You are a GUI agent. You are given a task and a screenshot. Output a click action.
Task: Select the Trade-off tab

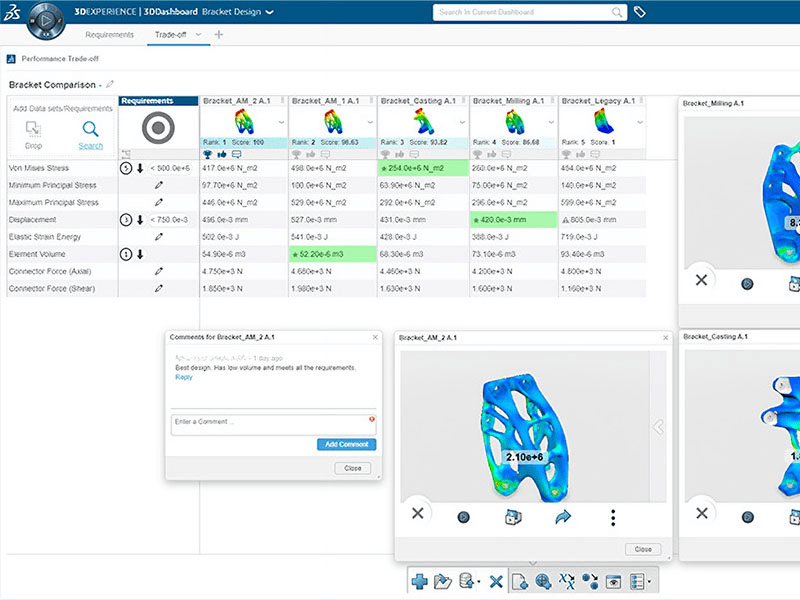(168, 33)
